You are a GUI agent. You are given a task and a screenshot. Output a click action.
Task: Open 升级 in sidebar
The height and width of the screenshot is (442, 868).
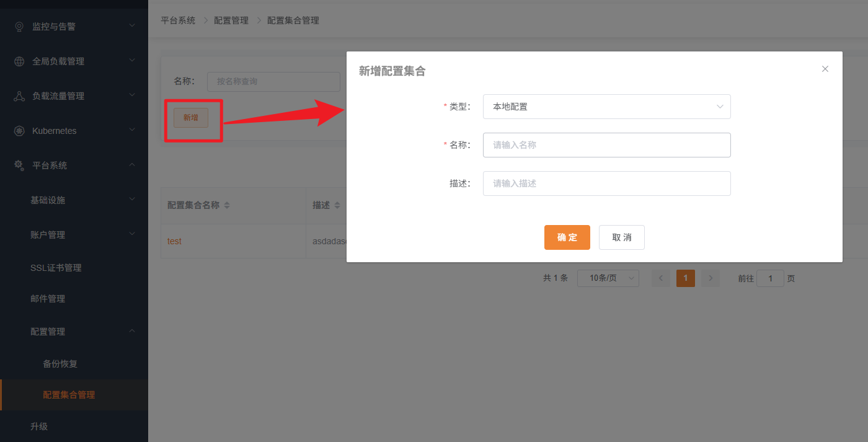point(39,427)
